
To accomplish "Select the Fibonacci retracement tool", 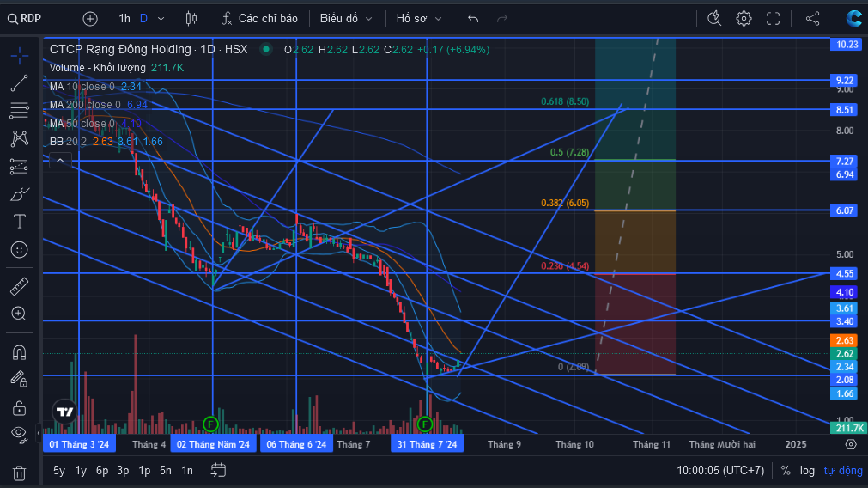I will click(20, 111).
